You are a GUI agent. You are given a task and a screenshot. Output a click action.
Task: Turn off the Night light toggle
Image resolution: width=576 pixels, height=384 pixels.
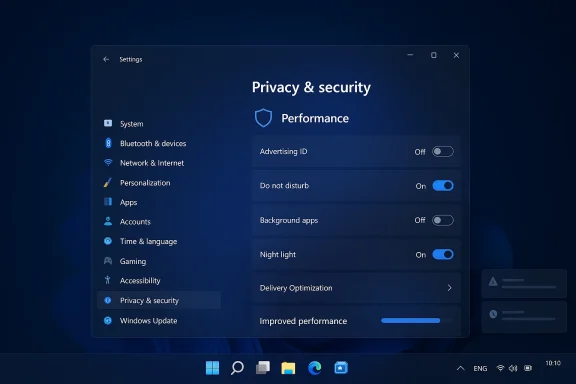click(443, 254)
